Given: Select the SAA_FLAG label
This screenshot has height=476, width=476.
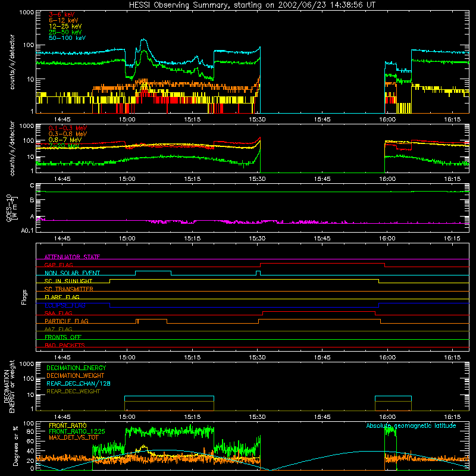Looking at the screenshot, I should tap(58, 313).
